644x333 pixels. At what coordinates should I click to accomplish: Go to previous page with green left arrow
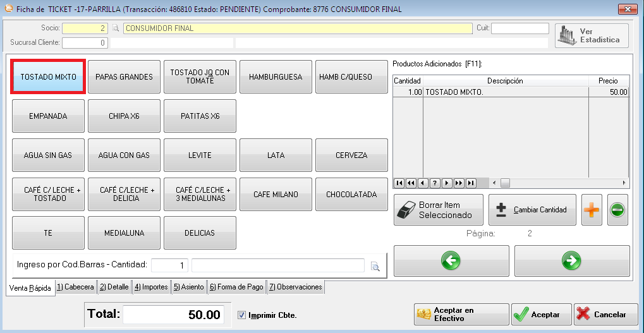[451, 260]
